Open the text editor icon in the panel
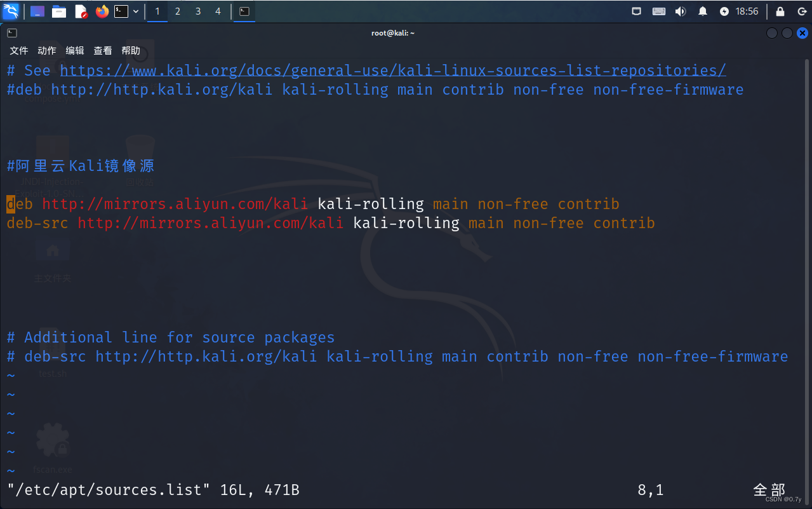Image resolution: width=812 pixels, height=509 pixels. pyautogui.click(x=81, y=11)
